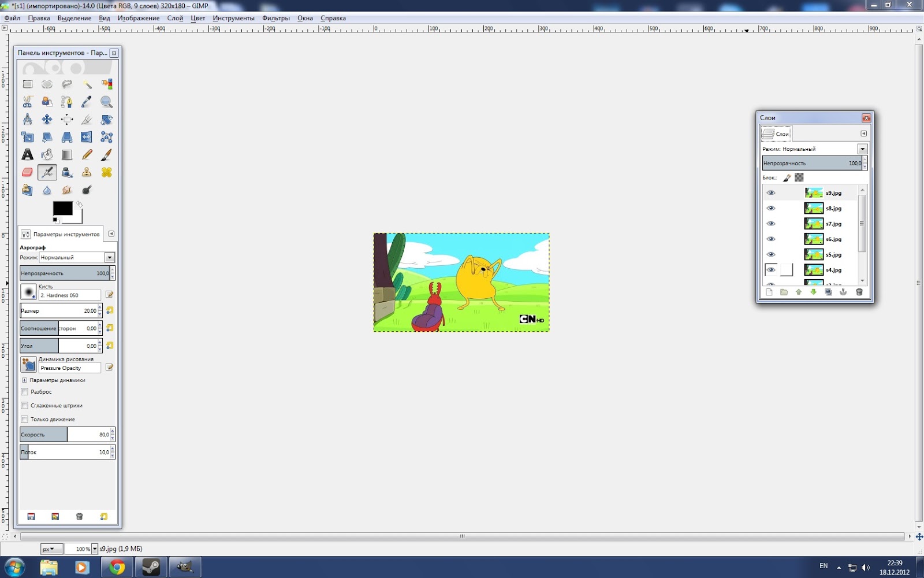924x578 pixels.
Task: Open the px units dropdown in status bar
Action: 51,549
